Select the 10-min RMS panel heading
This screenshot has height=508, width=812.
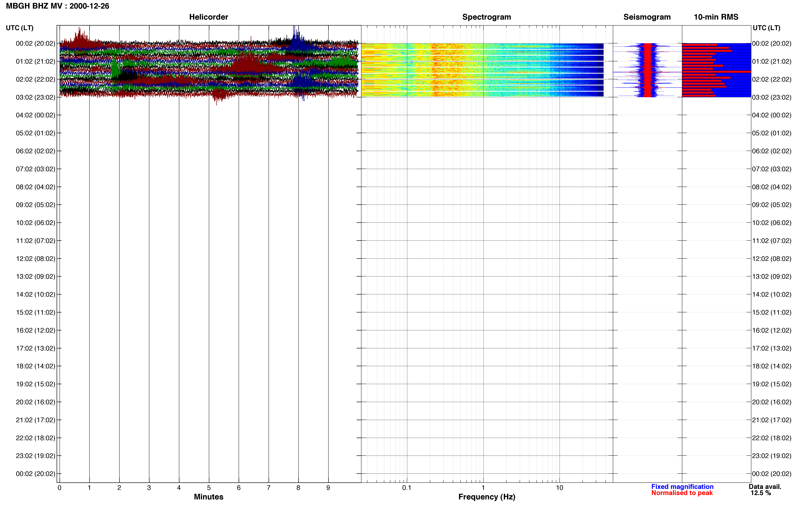coord(716,17)
